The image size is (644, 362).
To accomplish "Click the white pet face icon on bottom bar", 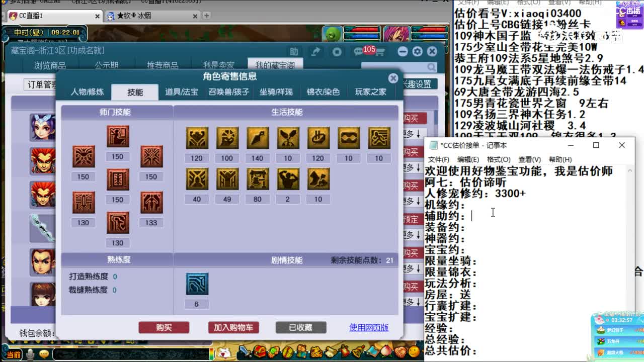I will point(225,352).
